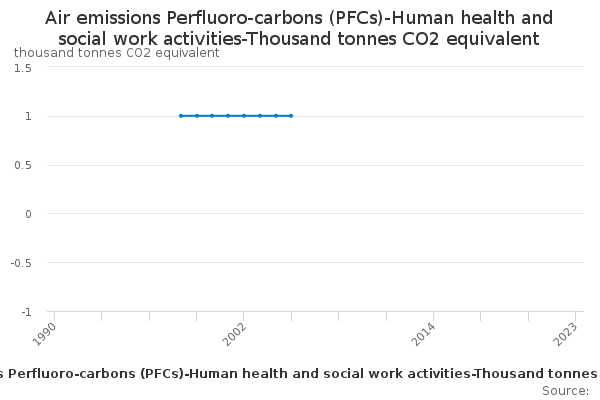
Task: Click the 'Source:' text at bottom right
Action: 565,390
